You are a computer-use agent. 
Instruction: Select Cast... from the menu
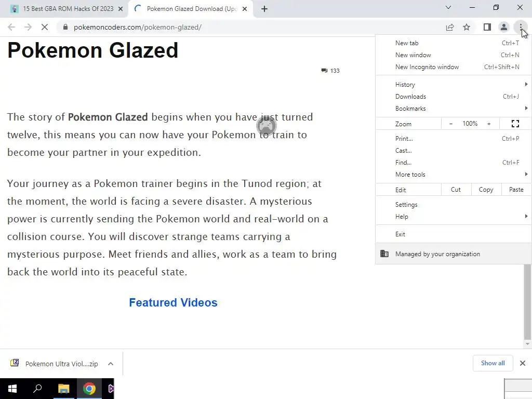pos(453,150)
